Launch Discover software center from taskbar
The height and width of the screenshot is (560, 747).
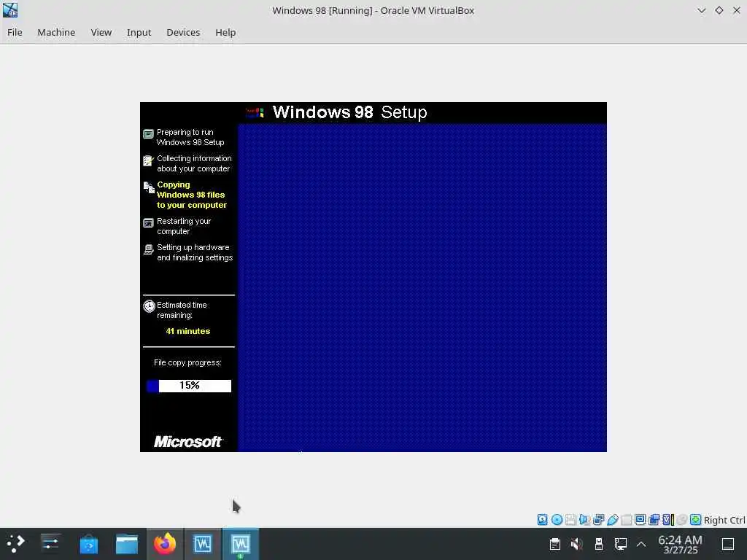pos(88,544)
